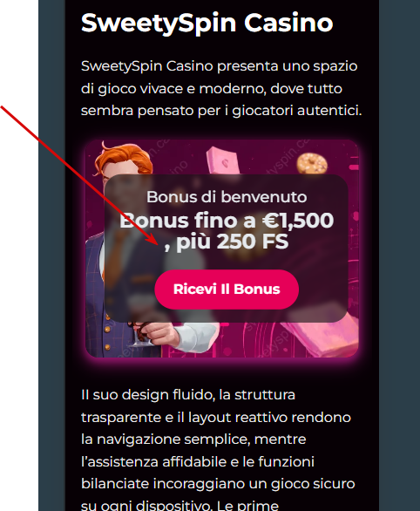
Task: Click the man's white shirt sleeve
Action: click(x=197, y=336)
